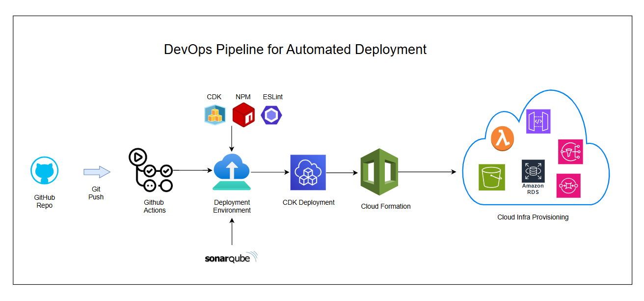
Task: Select the Deployment Environment cloud upload icon
Action: click(x=232, y=172)
